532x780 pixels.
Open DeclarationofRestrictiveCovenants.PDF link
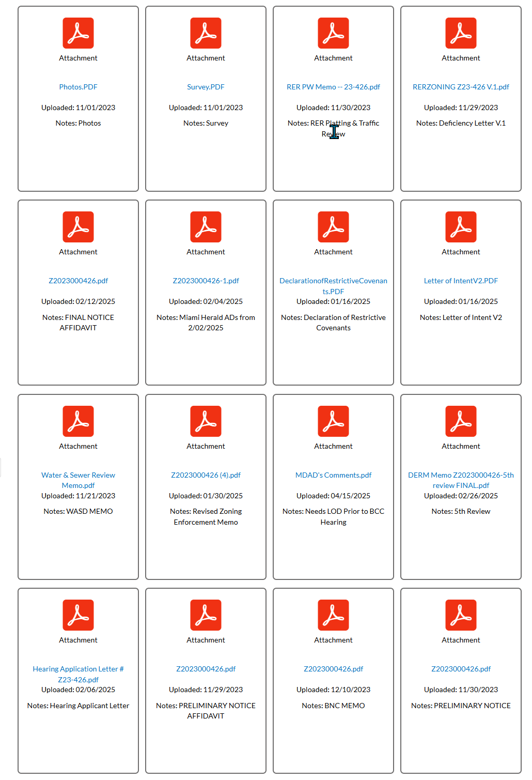coord(333,286)
